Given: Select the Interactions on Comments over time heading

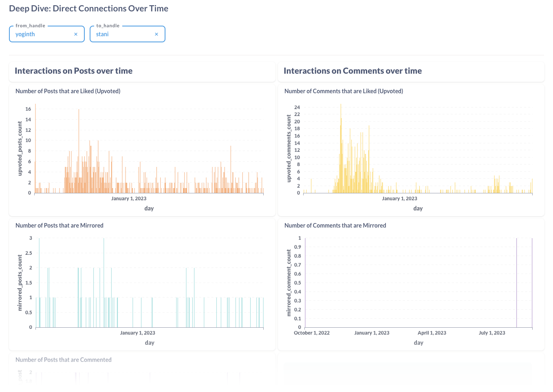Looking at the screenshot, I should (353, 71).
